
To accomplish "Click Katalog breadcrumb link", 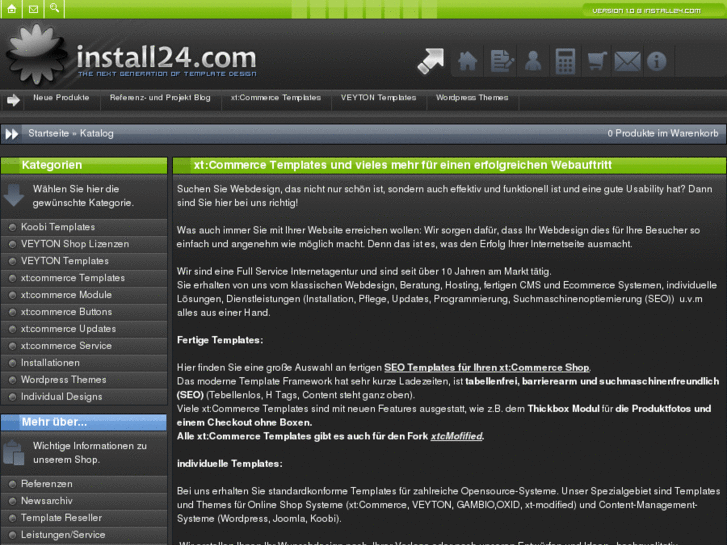I will pos(96,134).
